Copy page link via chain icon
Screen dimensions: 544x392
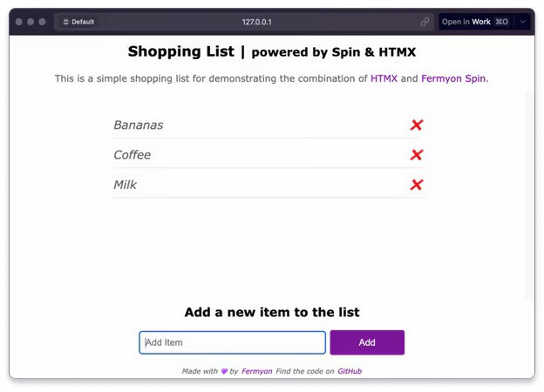425,22
